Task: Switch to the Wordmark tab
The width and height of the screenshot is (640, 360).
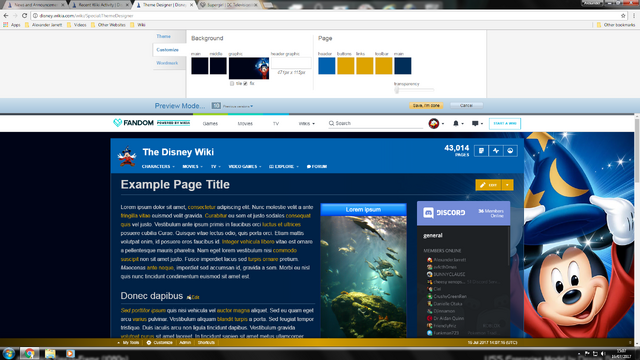Action: click(x=167, y=63)
